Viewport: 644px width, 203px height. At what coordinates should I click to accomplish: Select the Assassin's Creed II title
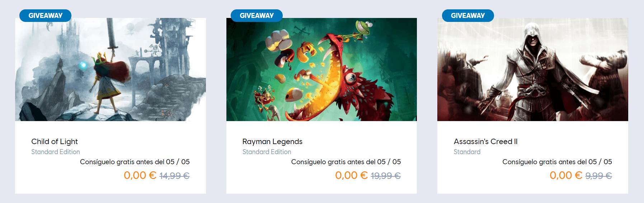pyautogui.click(x=485, y=142)
